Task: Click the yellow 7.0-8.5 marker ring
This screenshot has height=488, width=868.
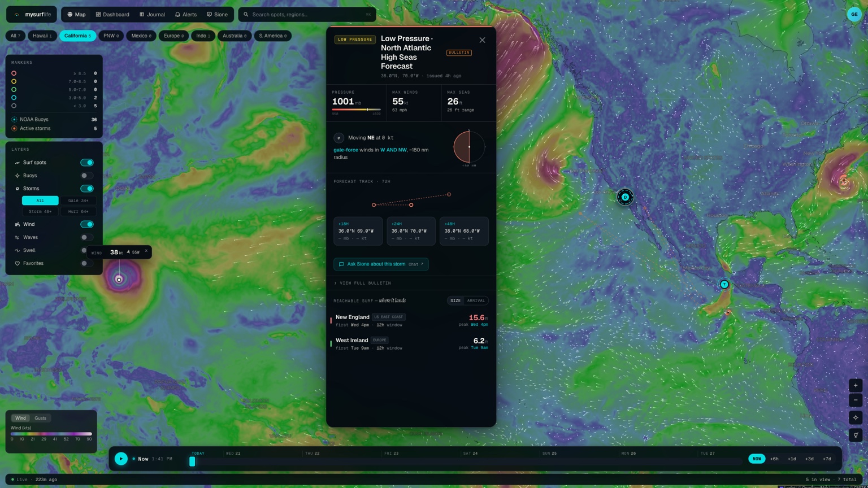Action: pos(14,81)
